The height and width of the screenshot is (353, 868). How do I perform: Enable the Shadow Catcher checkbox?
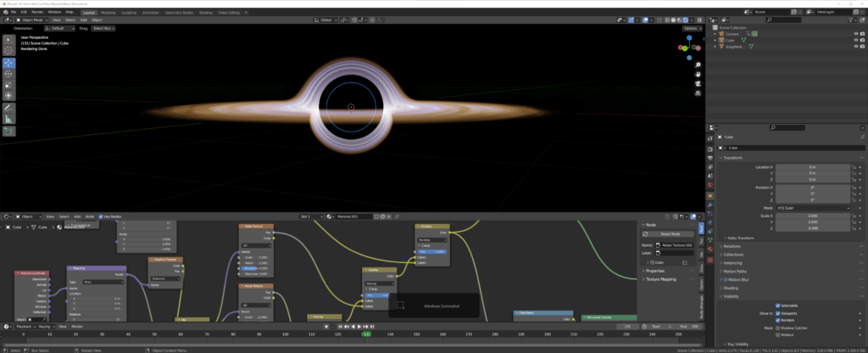coord(778,327)
